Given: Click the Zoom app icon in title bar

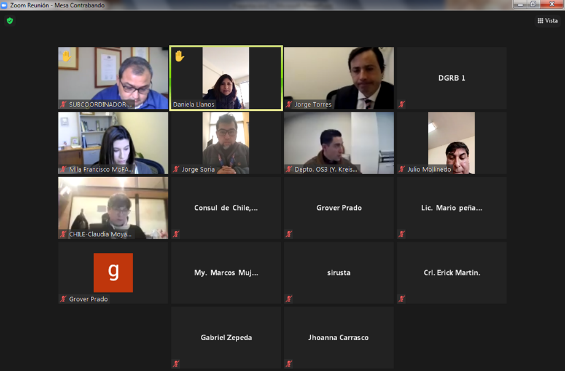Looking at the screenshot, I should point(4,5).
